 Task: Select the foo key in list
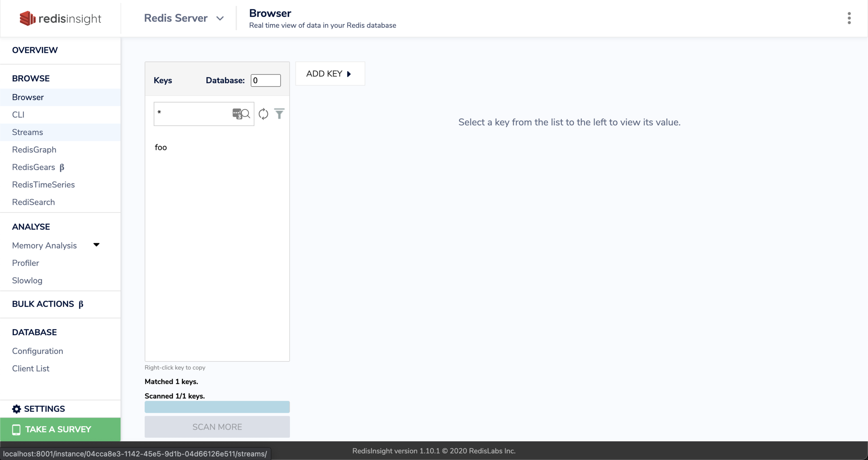tap(161, 148)
